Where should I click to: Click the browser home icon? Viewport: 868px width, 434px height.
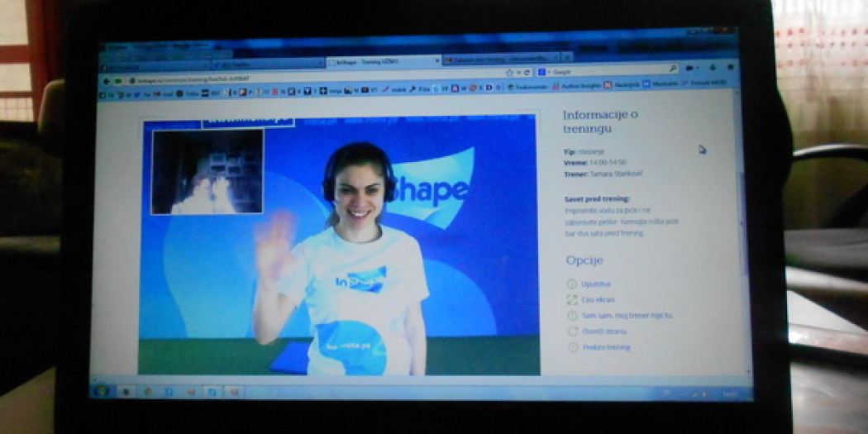[730, 67]
